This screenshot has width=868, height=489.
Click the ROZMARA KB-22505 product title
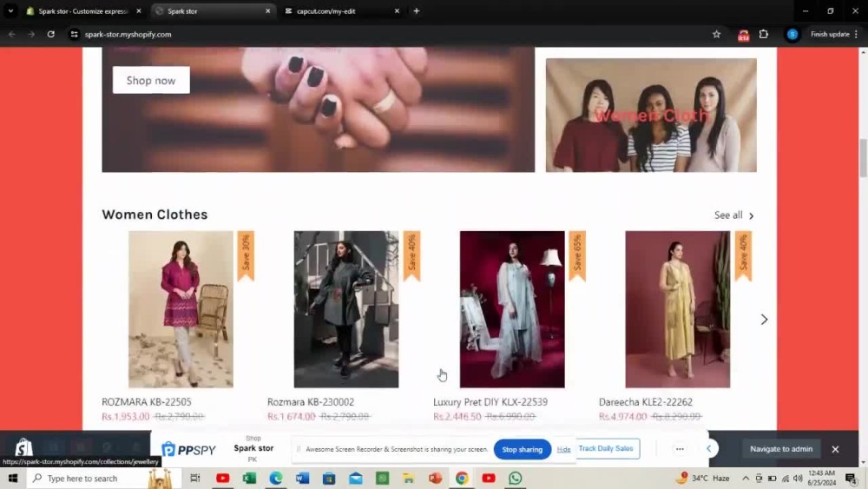pyautogui.click(x=147, y=402)
